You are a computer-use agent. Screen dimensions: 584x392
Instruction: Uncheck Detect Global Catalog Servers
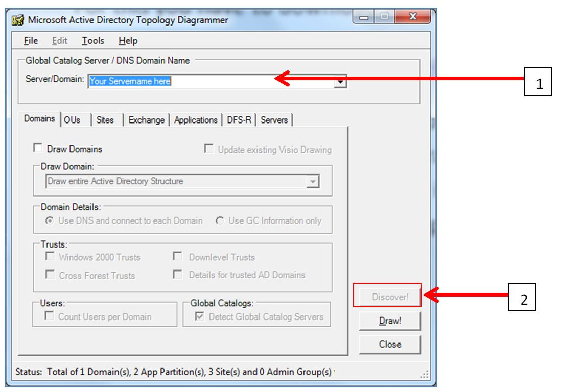[x=200, y=316]
